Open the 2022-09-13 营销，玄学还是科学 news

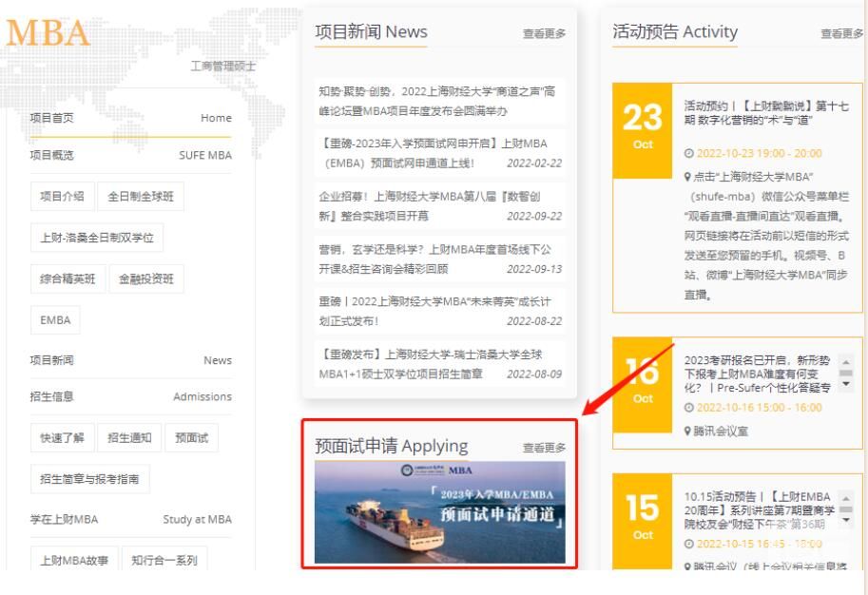pos(439,259)
